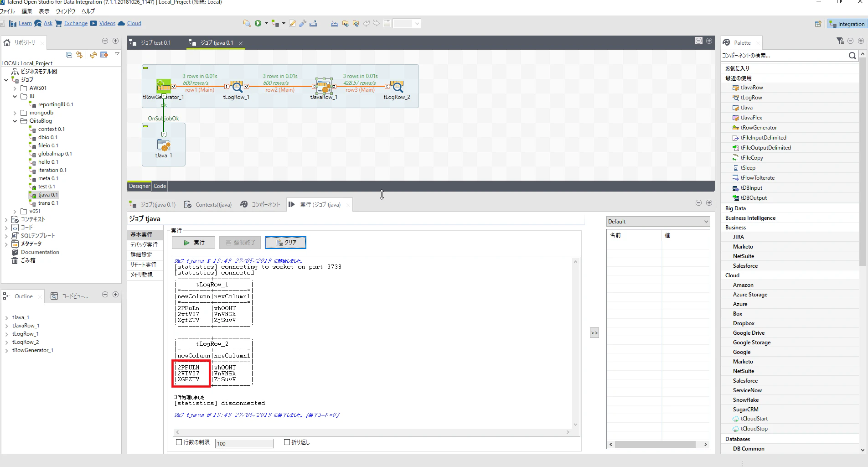Expand the AWS01 folder in repository
This screenshot has height=467, width=868.
pyautogui.click(x=15, y=88)
